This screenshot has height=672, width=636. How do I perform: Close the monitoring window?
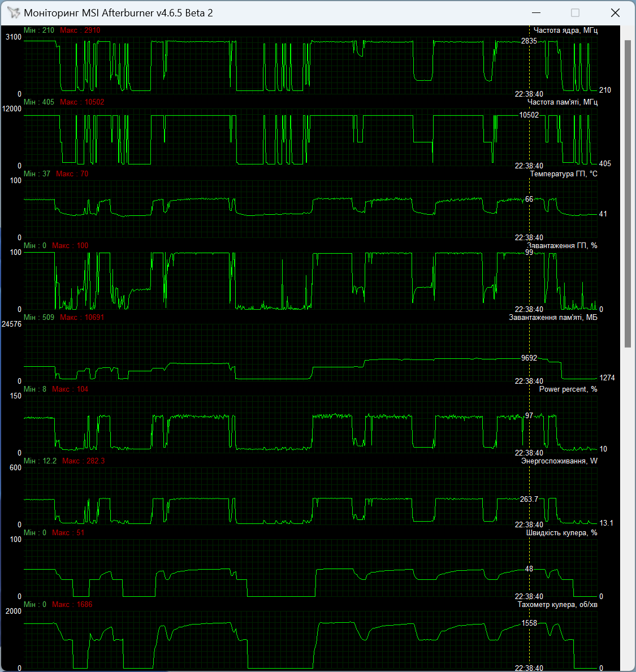615,13
